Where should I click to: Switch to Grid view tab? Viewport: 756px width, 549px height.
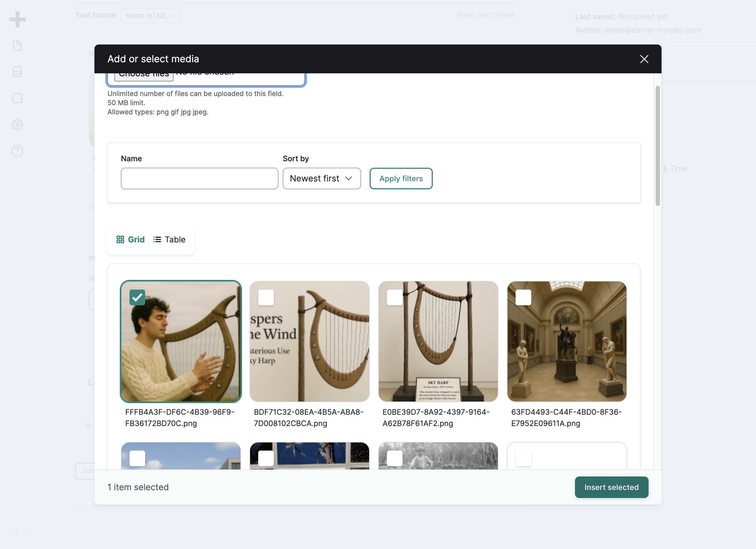tap(130, 239)
